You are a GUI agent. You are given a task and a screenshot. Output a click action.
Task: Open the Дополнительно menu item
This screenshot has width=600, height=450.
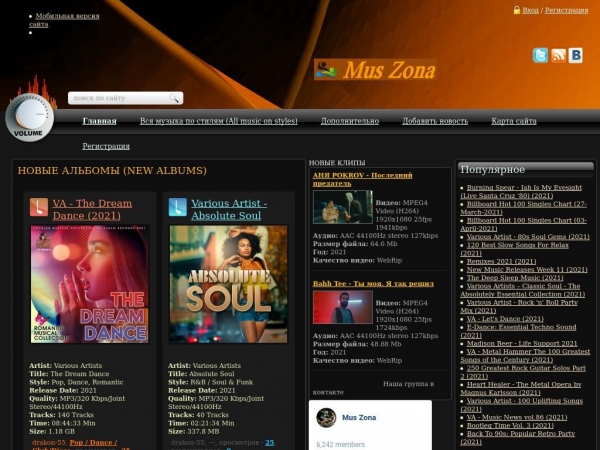[350, 121]
